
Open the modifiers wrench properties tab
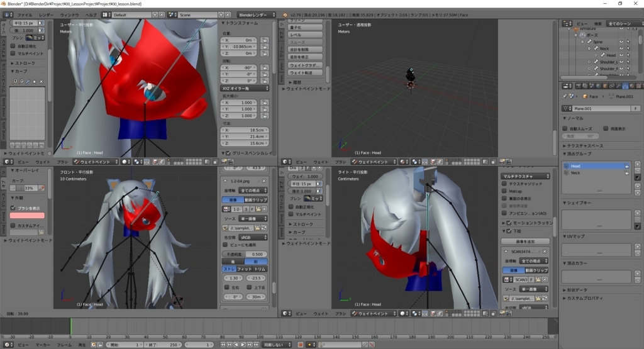pyautogui.click(x=618, y=86)
